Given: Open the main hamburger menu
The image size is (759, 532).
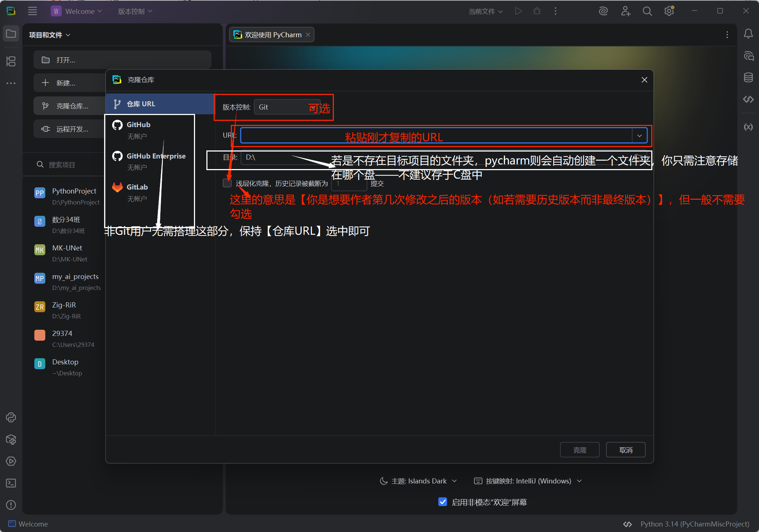Looking at the screenshot, I should tap(33, 11).
